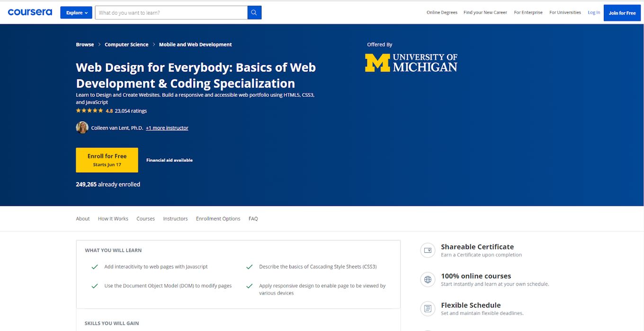Screen dimensions: 644x331
Task: Click the SKILLS YOU WILL GAIN heading
Action: [x=112, y=323]
